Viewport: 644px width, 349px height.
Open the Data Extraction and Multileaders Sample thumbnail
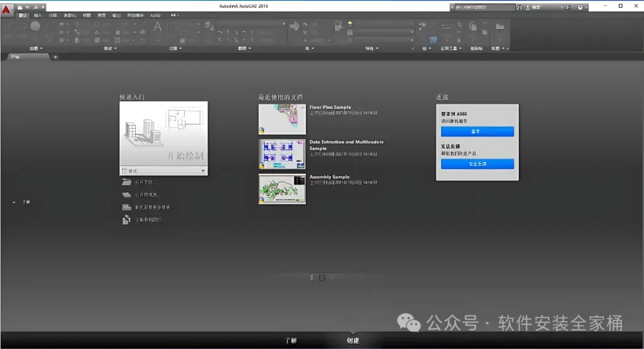pyautogui.click(x=282, y=154)
